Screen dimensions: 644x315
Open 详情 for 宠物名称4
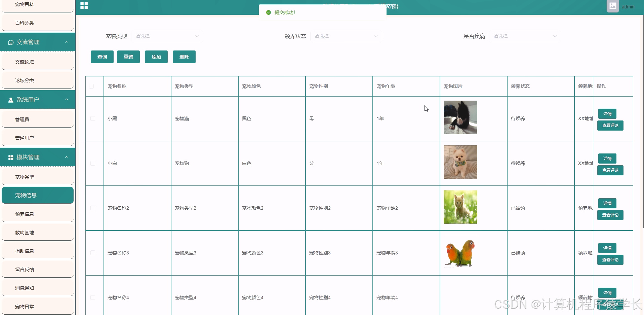[607, 293]
